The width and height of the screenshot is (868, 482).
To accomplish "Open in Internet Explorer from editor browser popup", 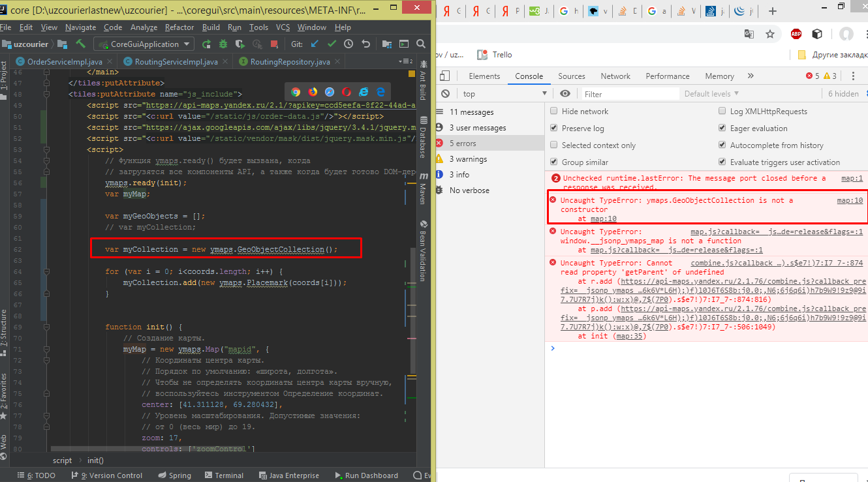I will pos(364,92).
